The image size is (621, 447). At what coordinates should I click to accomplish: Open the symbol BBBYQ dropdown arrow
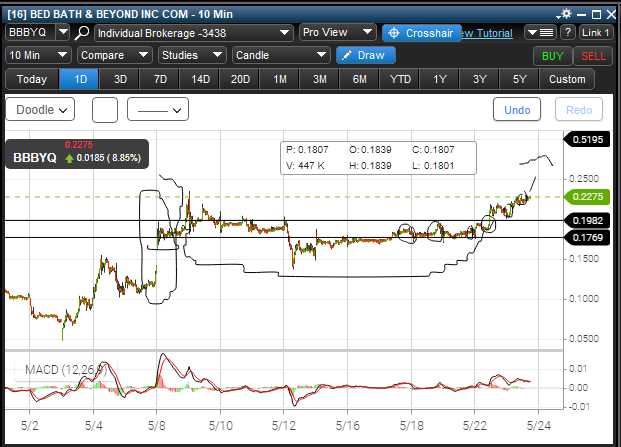point(63,32)
